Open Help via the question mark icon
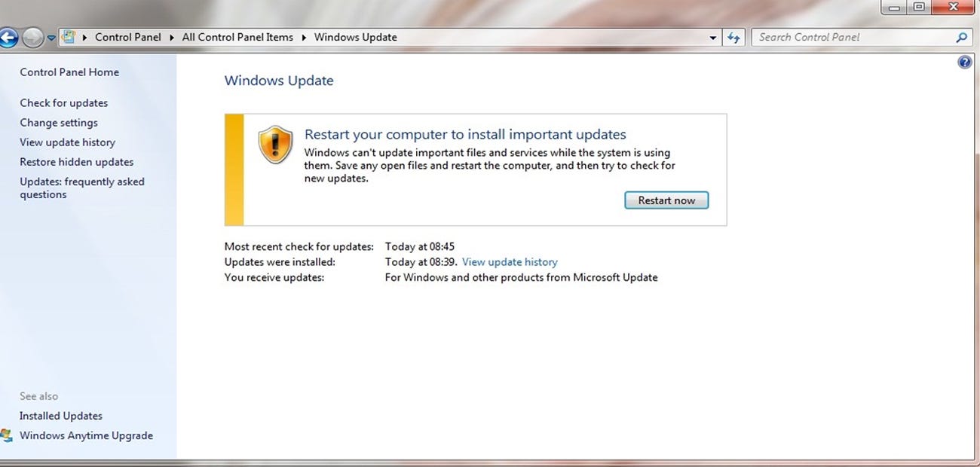 [965, 63]
